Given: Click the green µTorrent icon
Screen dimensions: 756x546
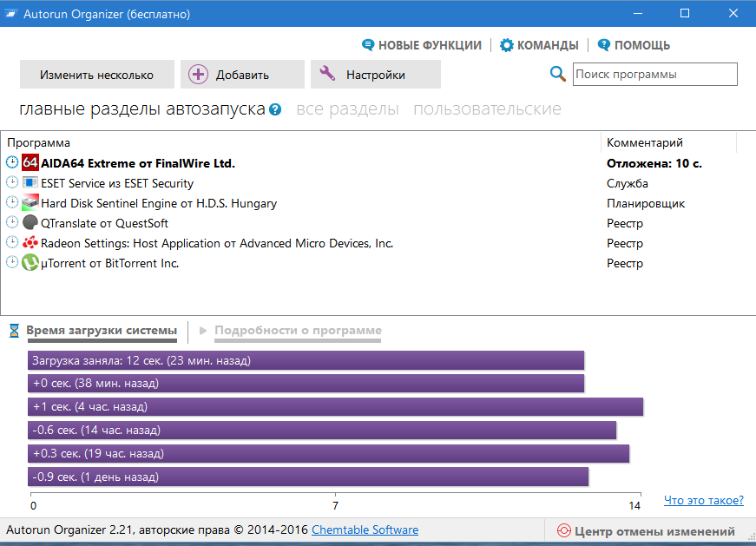Looking at the screenshot, I should click(x=30, y=262).
